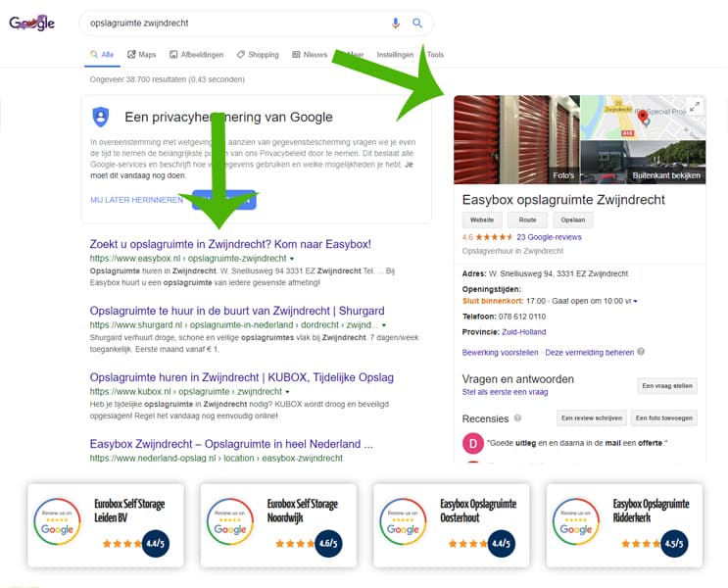The image size is (728, 588).
Task: Click the blue privacy shield icon
Action: (100, 117)
